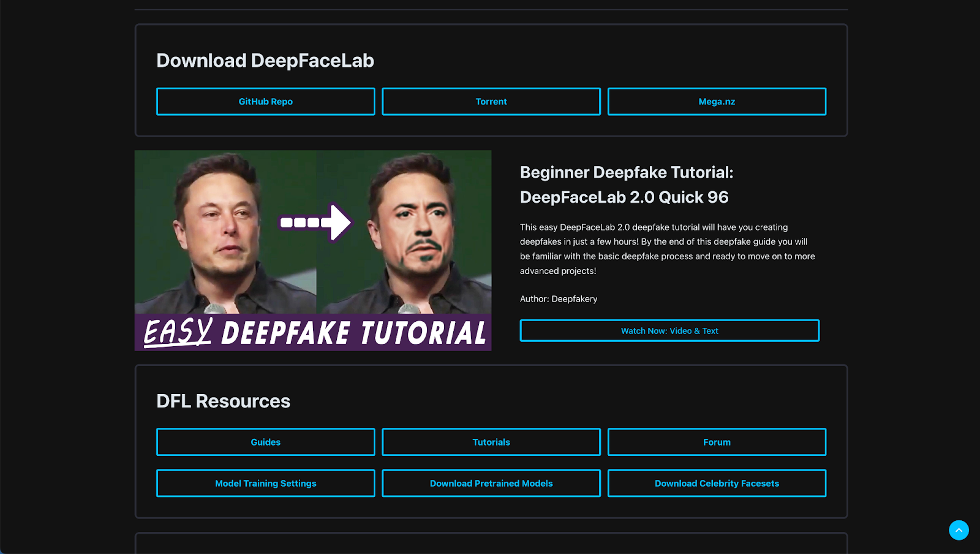This screenshot has width=980, height=554.
Task: Open the Tutorials page
Action: pyautogui.click(x=491, y=441)
